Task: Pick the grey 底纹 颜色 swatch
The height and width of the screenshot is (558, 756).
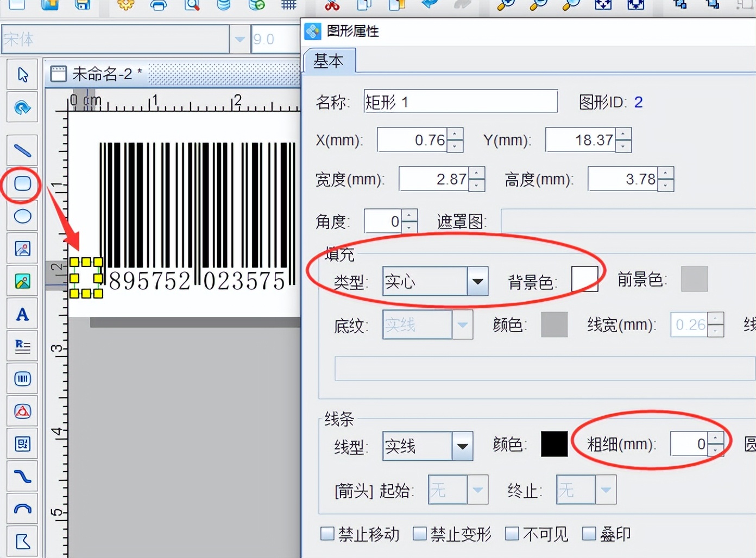Action: point(555,325)
